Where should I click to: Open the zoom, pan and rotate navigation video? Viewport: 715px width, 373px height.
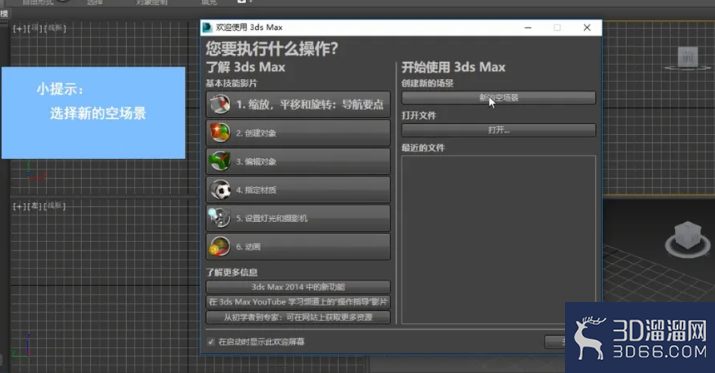[x=298, y=104]
